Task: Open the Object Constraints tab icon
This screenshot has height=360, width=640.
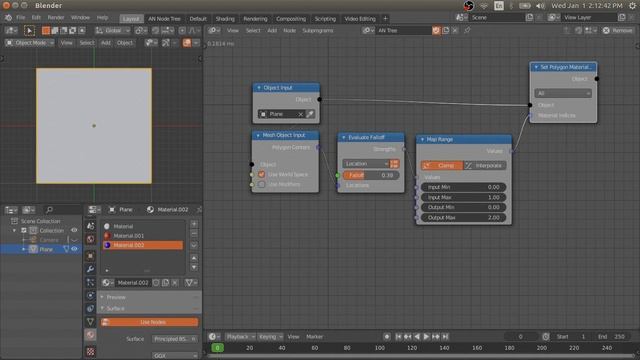Action: tap(91, 309)
